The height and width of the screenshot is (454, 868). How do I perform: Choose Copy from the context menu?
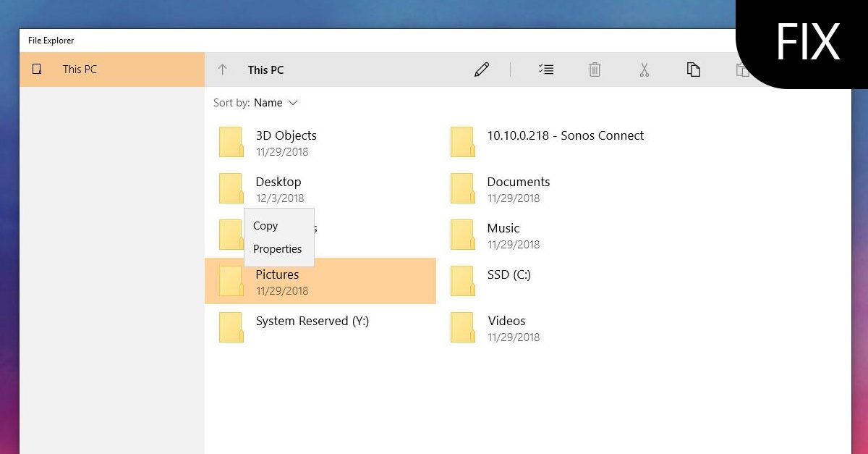(x=265, y=226)
